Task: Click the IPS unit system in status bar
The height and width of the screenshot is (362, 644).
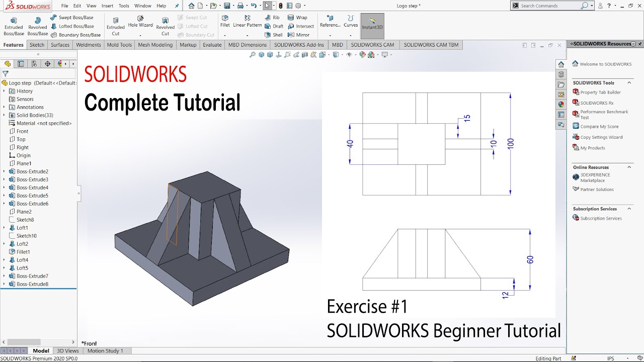Action: [610, 358]
